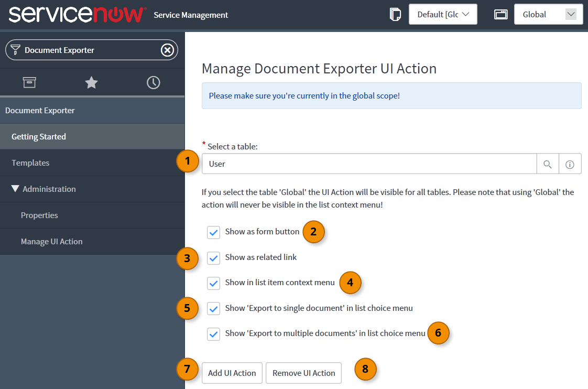Screen dimensions: 588x389
Task: Open the Default update set dropdown
Action: [x=443, y=14]
